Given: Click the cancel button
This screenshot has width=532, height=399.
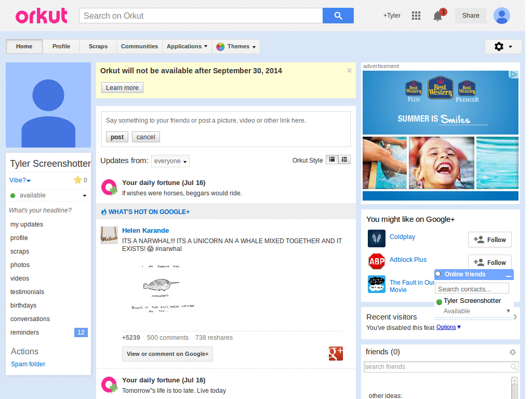Looking at the screenshot, I should pos(146,137).
